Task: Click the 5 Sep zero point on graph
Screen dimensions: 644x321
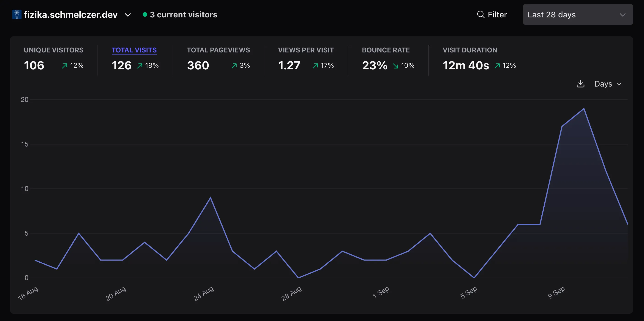Action: pos(474,277)
